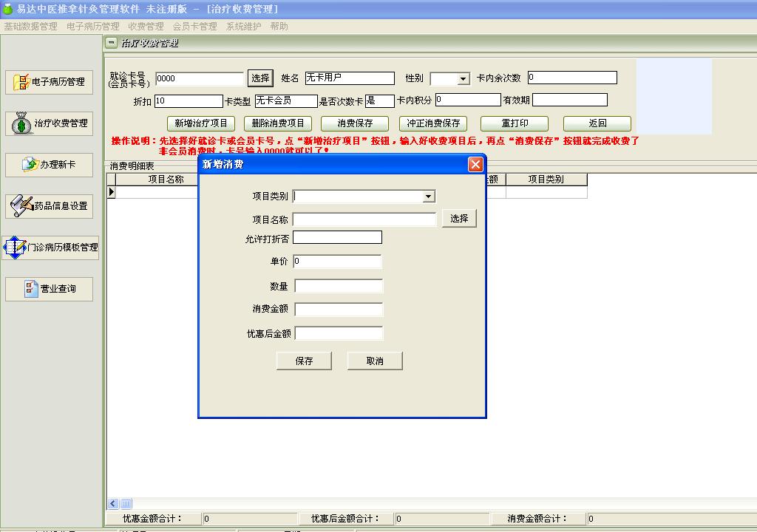Focus the 就诊卡号 input field
This screenshot has width=757, height=532.
click(x=200, y=78)
